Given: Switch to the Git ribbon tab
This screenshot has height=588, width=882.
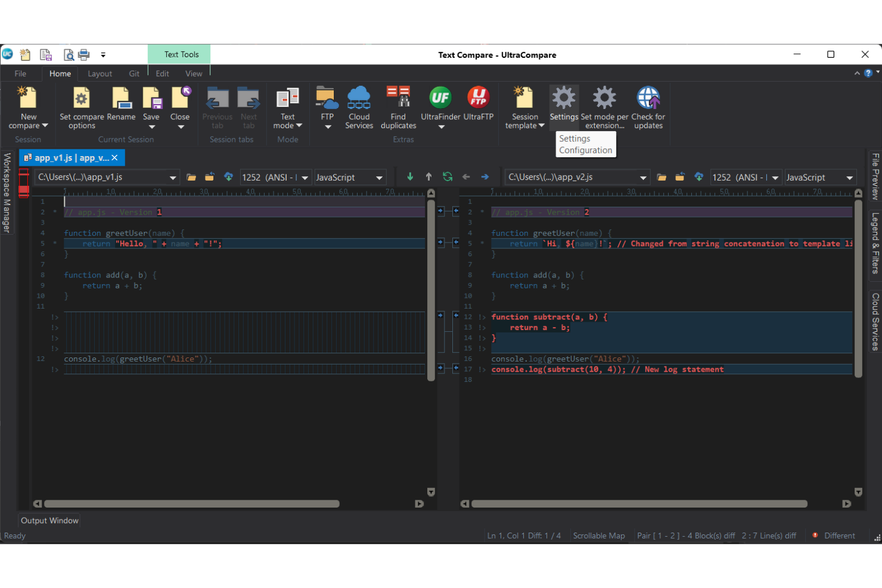Looking at the screenshot, I should pos(134,74).
